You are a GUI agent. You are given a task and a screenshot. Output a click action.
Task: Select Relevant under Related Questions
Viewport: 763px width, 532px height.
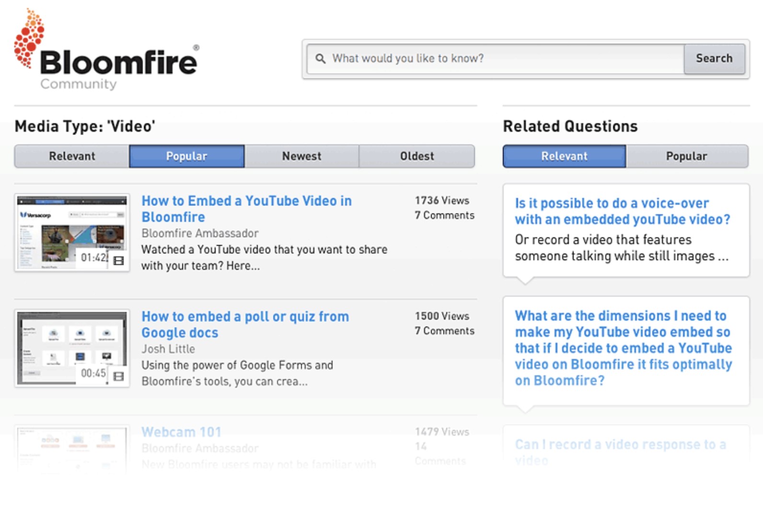[564, 156]
